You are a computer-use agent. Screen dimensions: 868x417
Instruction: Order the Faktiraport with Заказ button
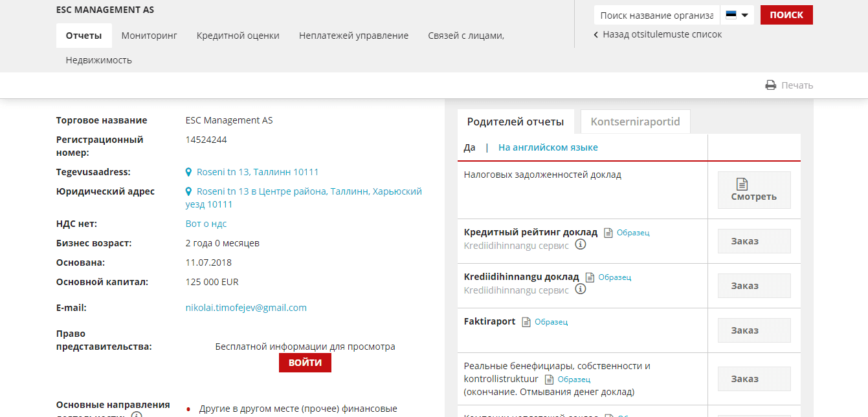[753, 330]
